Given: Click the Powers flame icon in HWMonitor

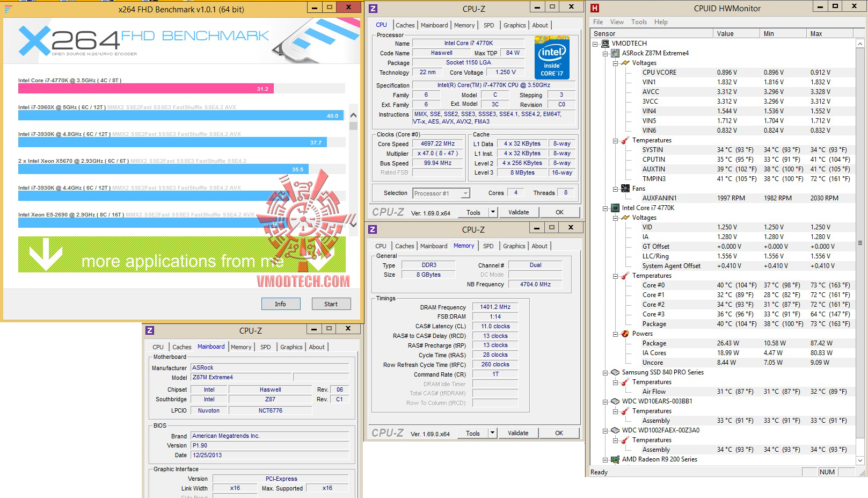Looking at the screenshot, I should pyautogui.click(x=625, y=334).
